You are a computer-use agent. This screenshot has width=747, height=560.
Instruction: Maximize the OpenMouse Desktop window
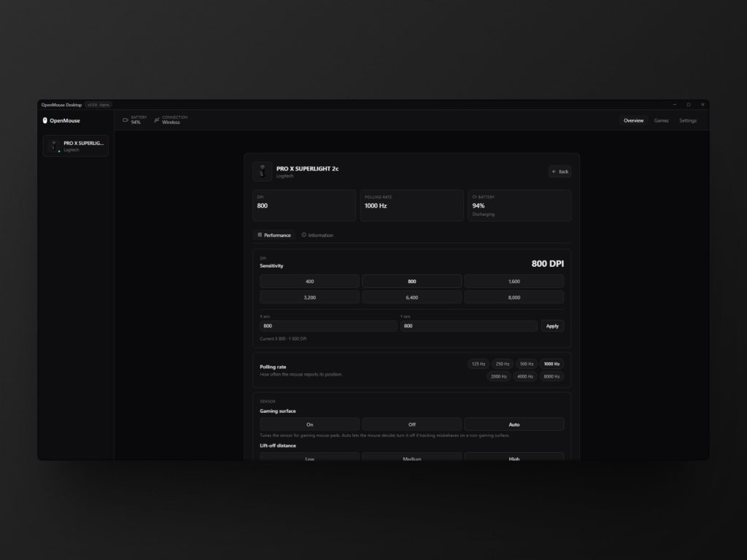pyautogui.click(x=689, y=105)
